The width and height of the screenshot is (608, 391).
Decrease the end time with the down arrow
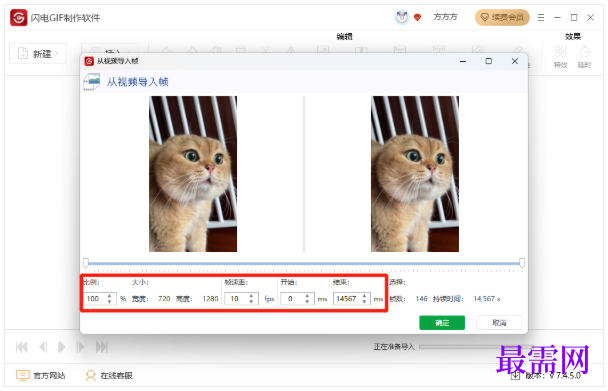point(364,301)
